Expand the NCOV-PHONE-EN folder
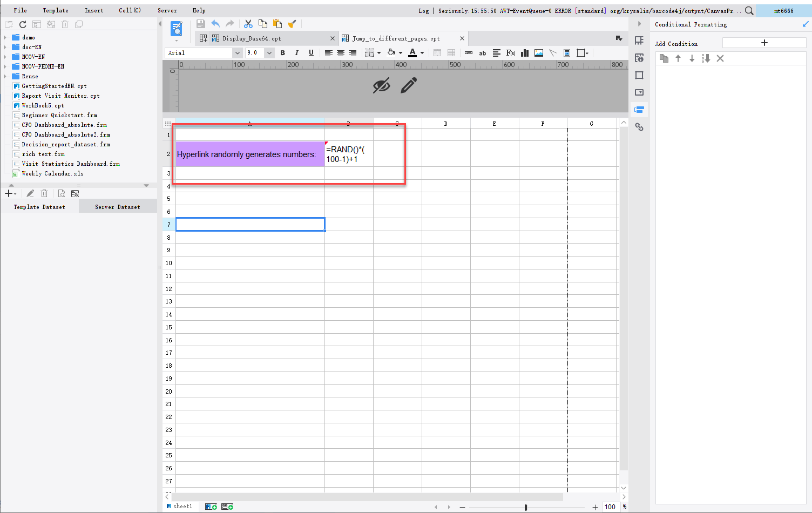 [x=5, y=66]
